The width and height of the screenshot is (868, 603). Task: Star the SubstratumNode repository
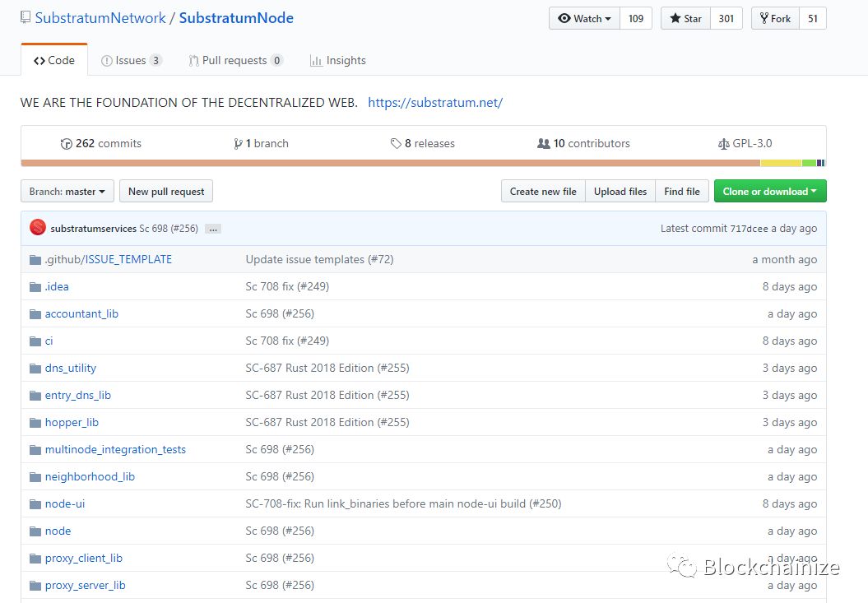point(685,18)
